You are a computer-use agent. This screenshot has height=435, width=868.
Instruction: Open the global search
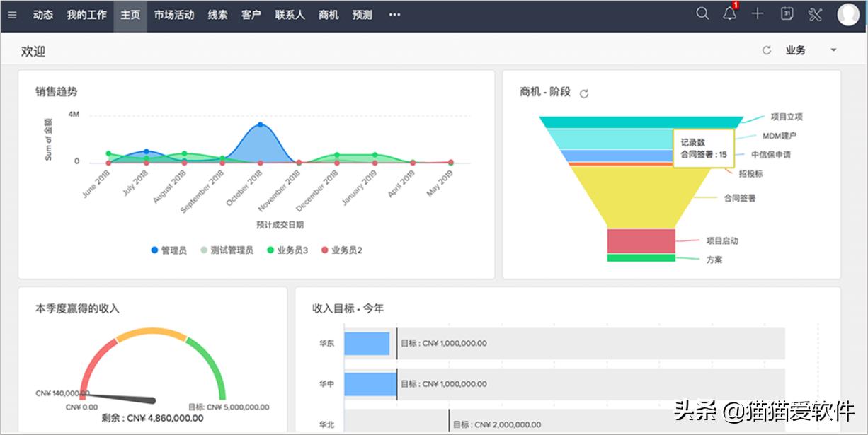point(702,13)
